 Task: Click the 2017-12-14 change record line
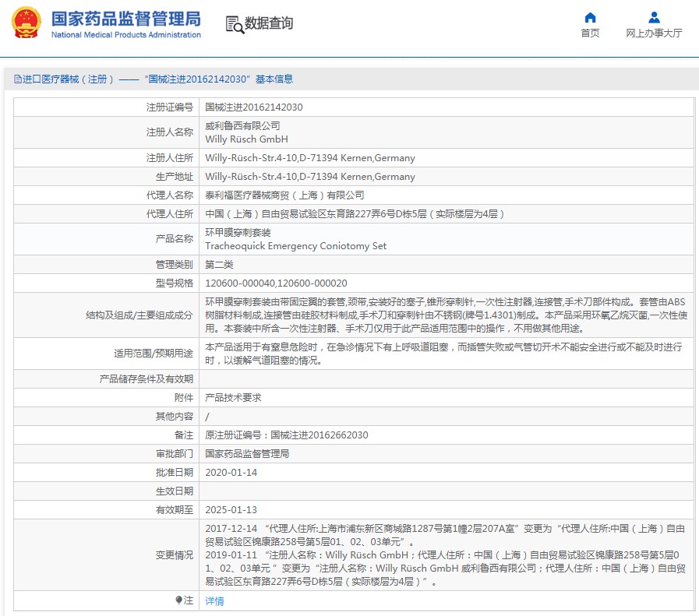[x=445, y=535]
